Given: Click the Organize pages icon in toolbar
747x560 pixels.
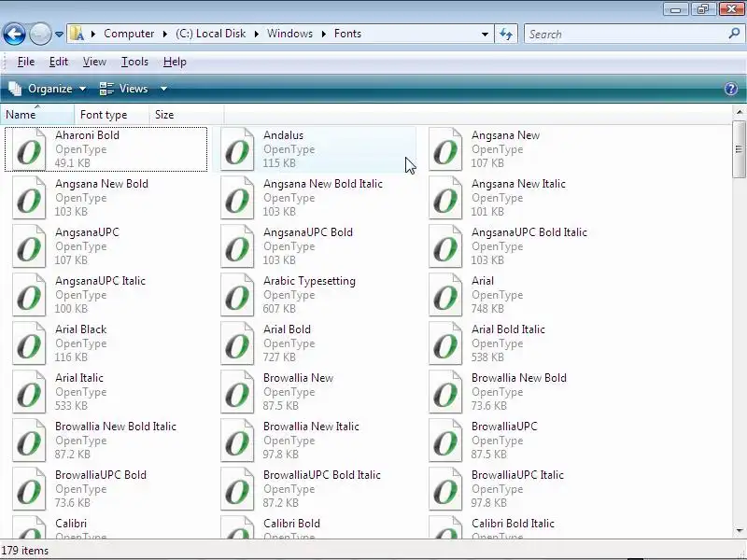Looking at the screenshot, I should click(x=15, y=89).
